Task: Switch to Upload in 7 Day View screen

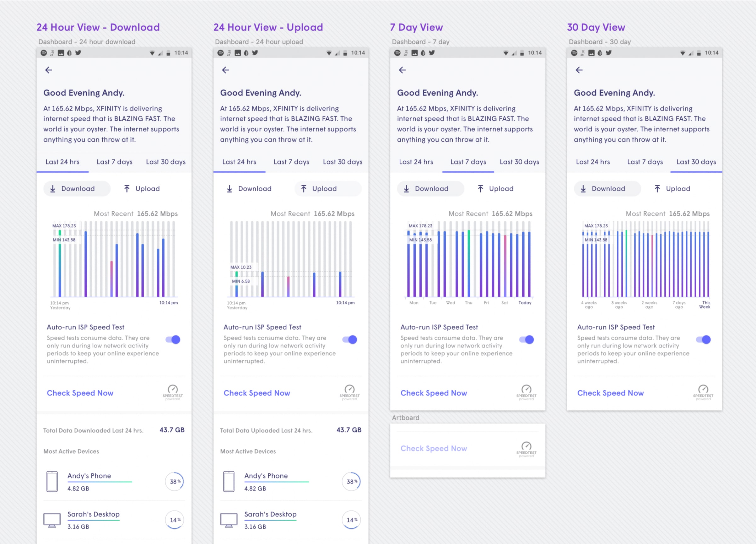Action: point(496,189)
